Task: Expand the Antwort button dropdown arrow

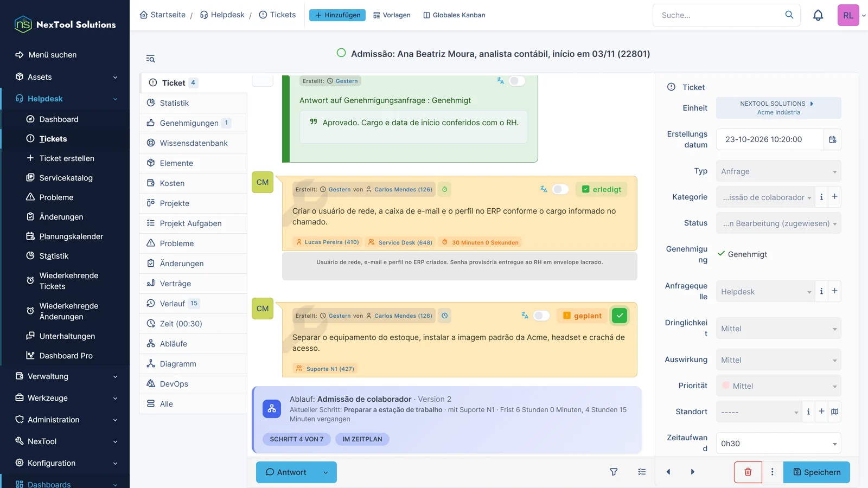Action: click(x=325, y=472)
